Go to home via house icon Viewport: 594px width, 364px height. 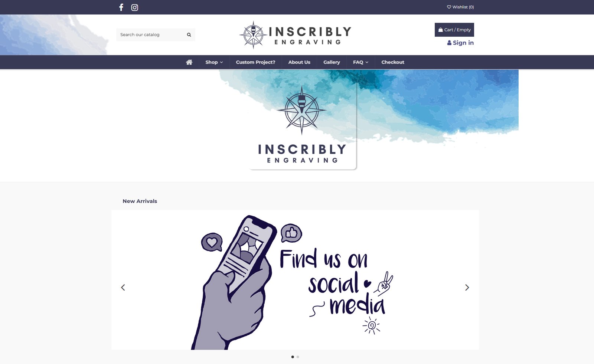pyautogui.click(x=189, y=62)
